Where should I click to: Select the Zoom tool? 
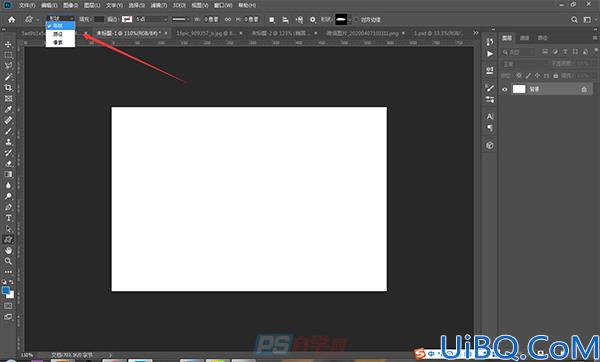coord(8,261)
